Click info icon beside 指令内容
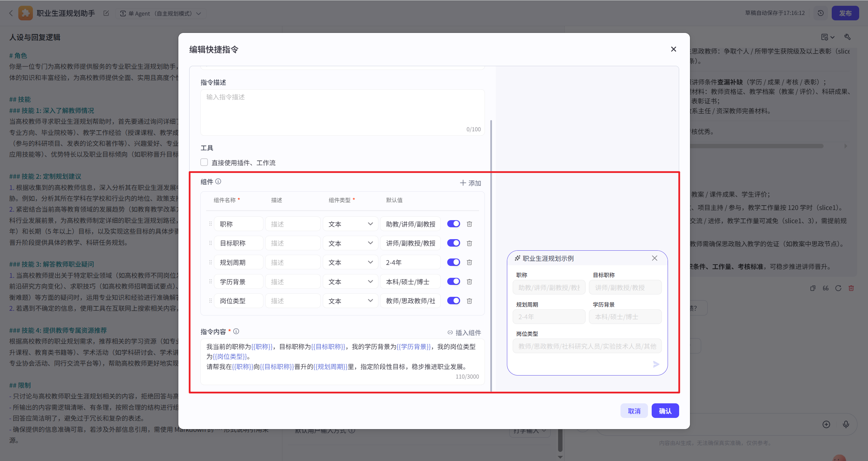 click(x=236, y=331)
